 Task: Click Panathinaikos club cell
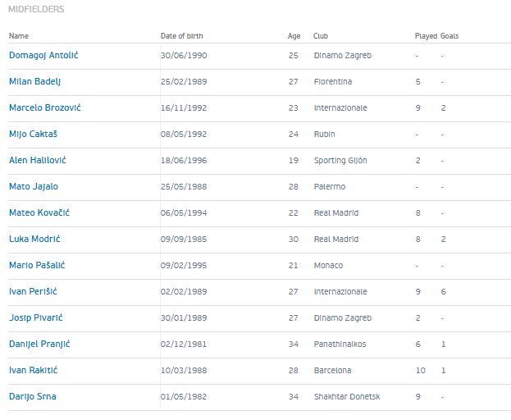click(x=340, y=344)
